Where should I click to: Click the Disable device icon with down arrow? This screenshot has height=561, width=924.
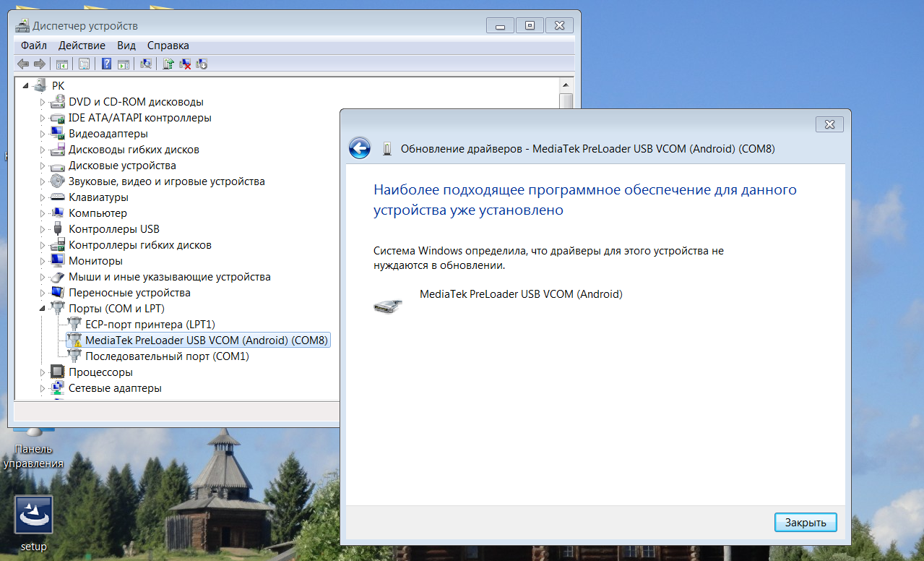pyautogui.click(x=202, y=64)
